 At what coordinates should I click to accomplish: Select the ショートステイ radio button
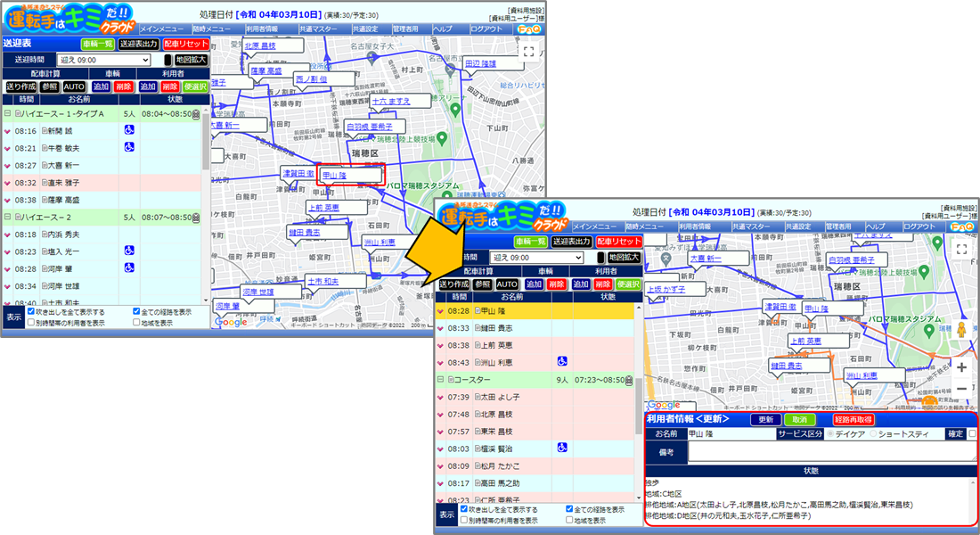(873, 433)
